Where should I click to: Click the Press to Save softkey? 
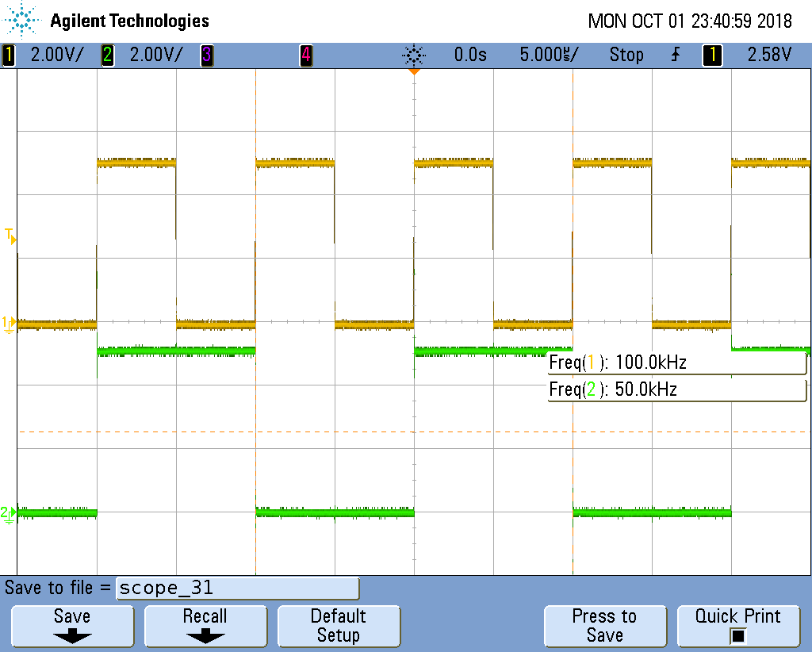pyautogui.click(x=605, y=626)
